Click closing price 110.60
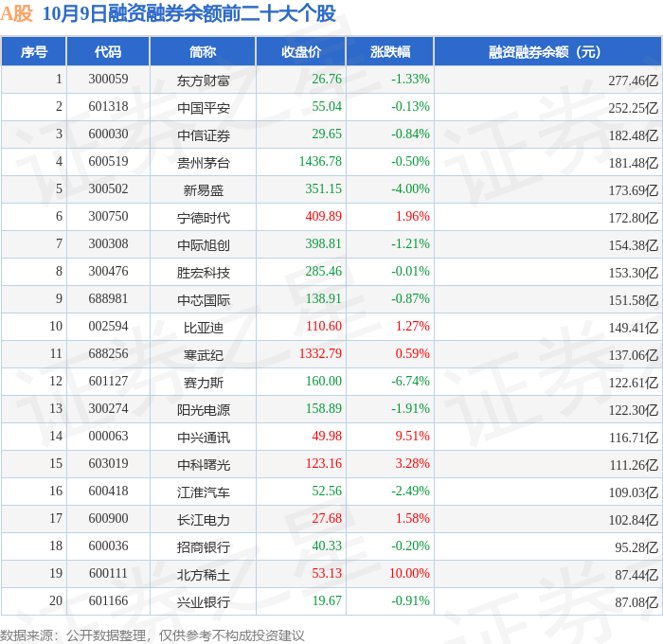The image size is (663, 644). point(324,327)
